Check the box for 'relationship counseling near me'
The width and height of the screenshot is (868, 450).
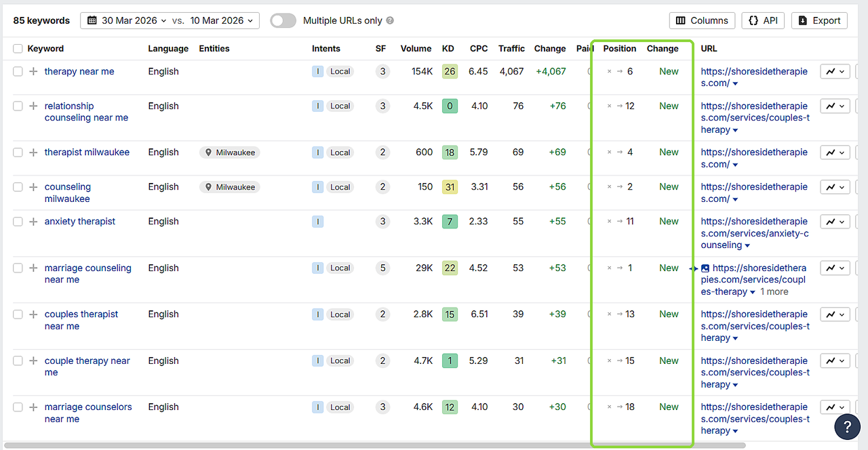(x=18, y=106)
